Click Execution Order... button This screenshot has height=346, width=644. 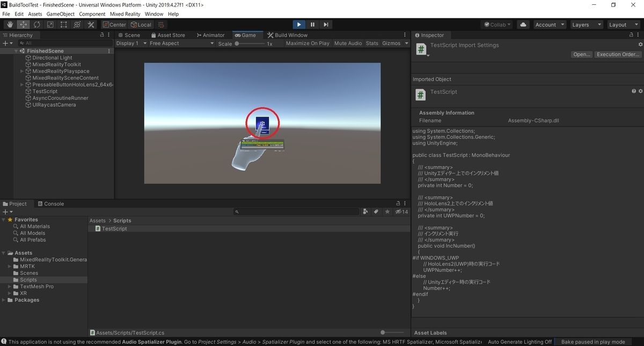[618, 54]
